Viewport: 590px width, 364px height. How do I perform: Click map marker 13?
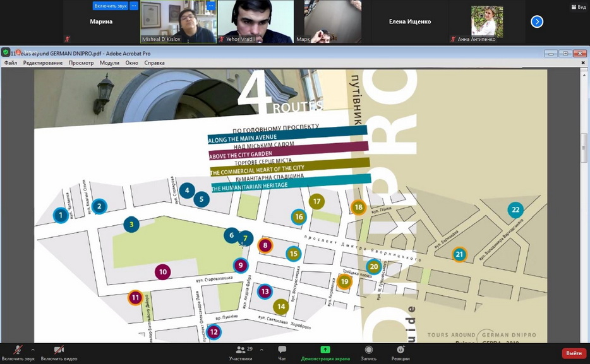point(265,291)
